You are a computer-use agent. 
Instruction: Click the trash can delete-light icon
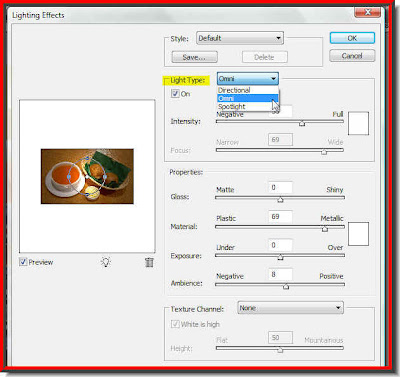click(x=149, y=262)
